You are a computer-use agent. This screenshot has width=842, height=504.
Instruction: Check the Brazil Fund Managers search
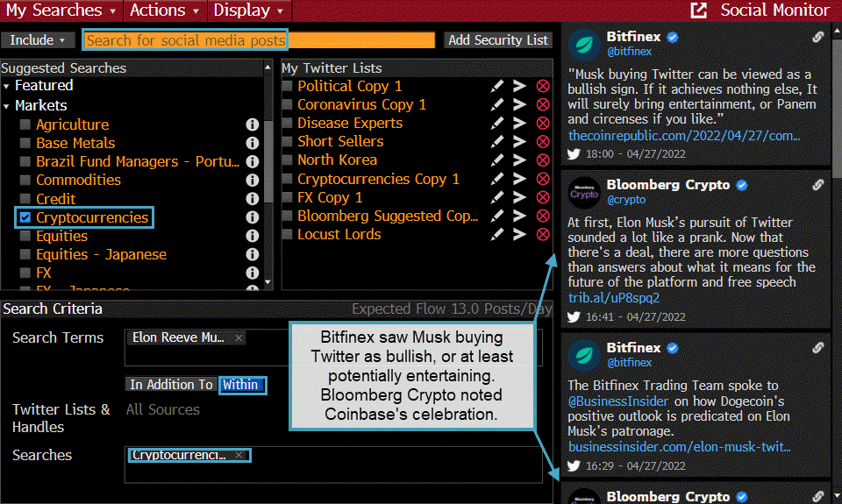coord(25,161)
